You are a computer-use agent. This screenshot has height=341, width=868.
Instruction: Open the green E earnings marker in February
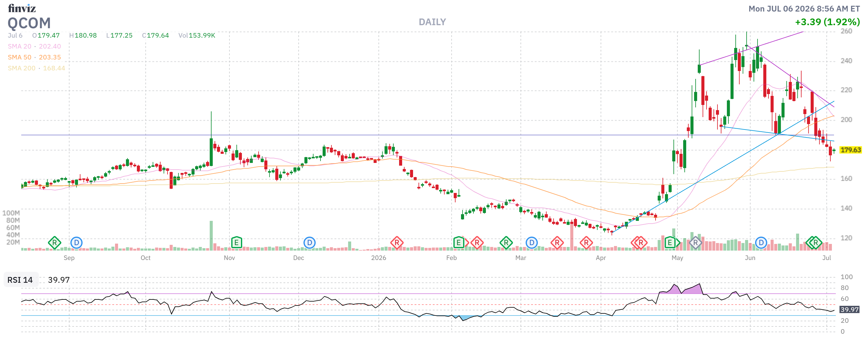[459, 243]
